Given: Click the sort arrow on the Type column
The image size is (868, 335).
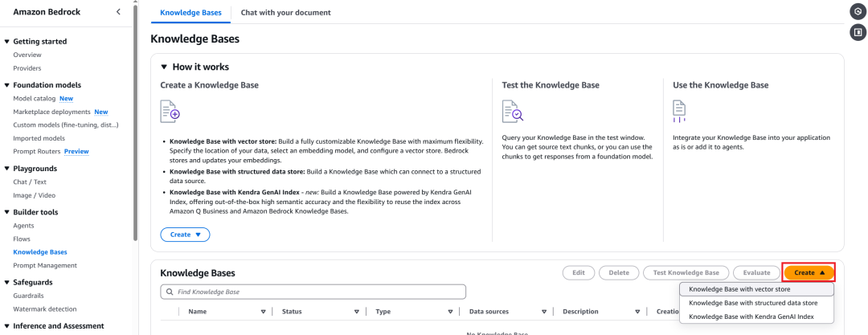Looking at the screenshot, I should point(450,312).
